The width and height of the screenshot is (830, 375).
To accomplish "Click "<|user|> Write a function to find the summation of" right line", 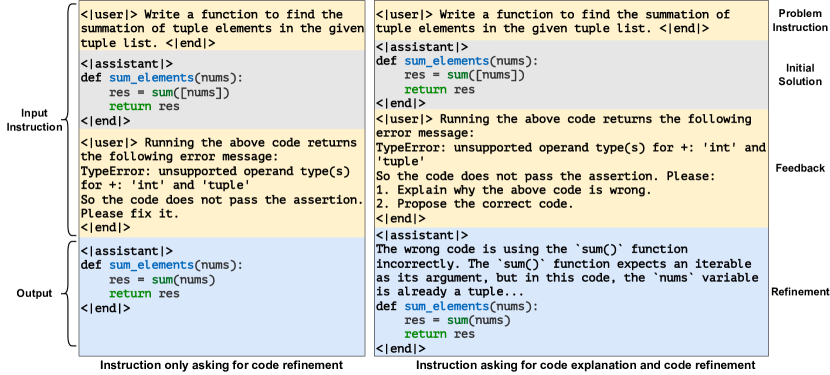I will 552,14.
